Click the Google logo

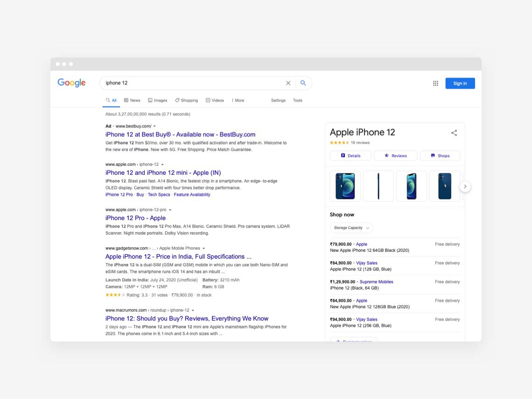[71, 83]
